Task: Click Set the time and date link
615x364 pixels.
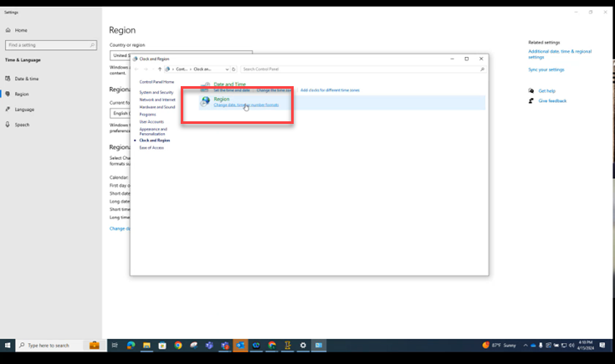Action: click(232, 90)
